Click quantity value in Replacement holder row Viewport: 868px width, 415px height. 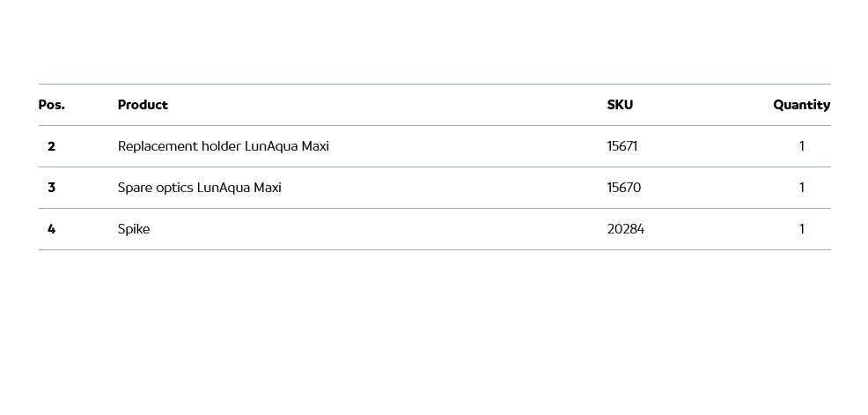801,146
